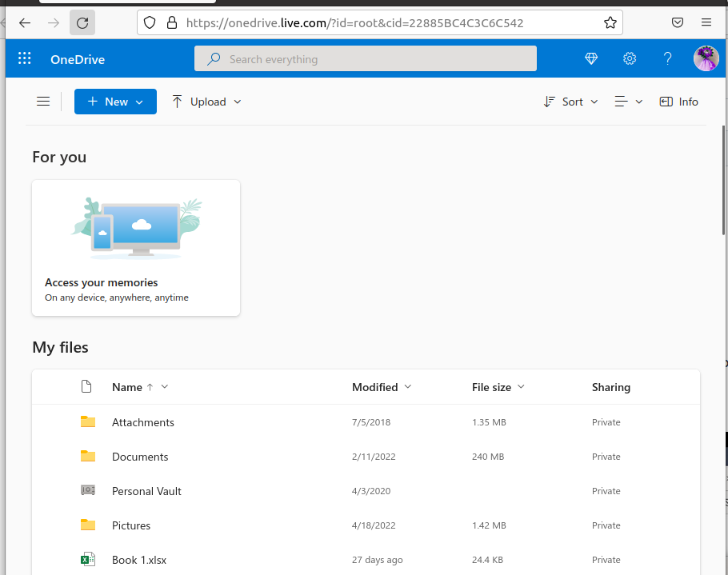This screenshot has height=575, width=728.
Task: Toggle the tracking protection shield icon
Action: 150,22
